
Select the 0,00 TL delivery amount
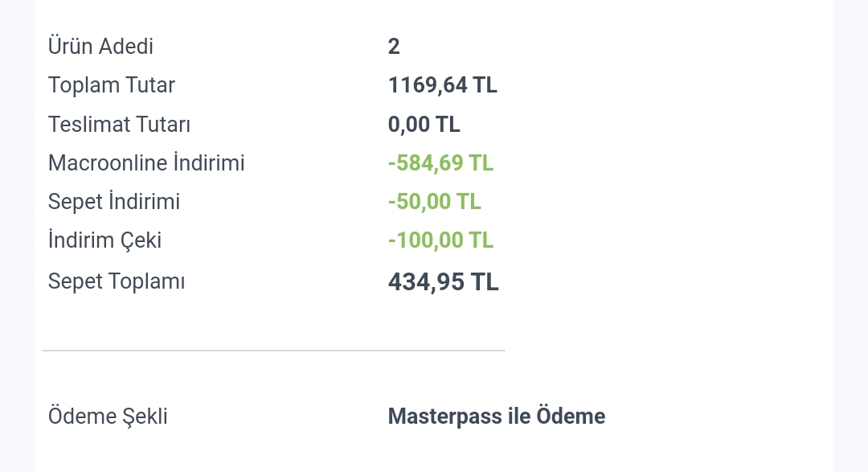pos(424,124)
